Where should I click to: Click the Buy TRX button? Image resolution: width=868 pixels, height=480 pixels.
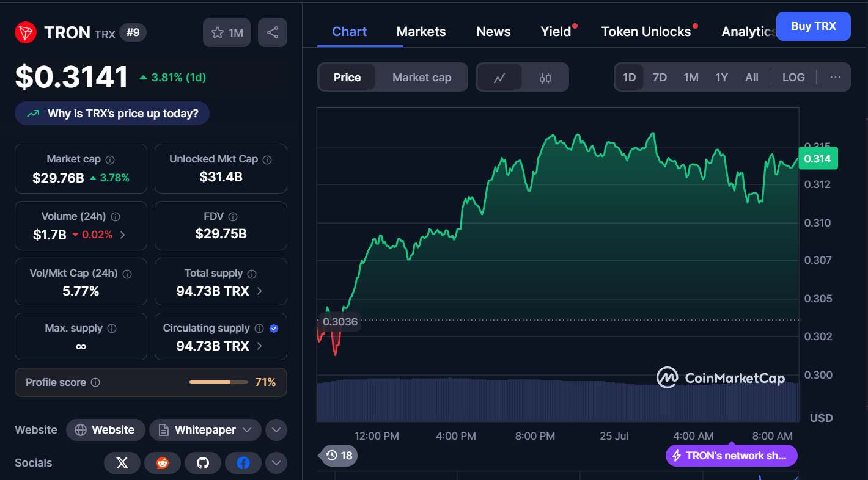(x=813, y=26)
